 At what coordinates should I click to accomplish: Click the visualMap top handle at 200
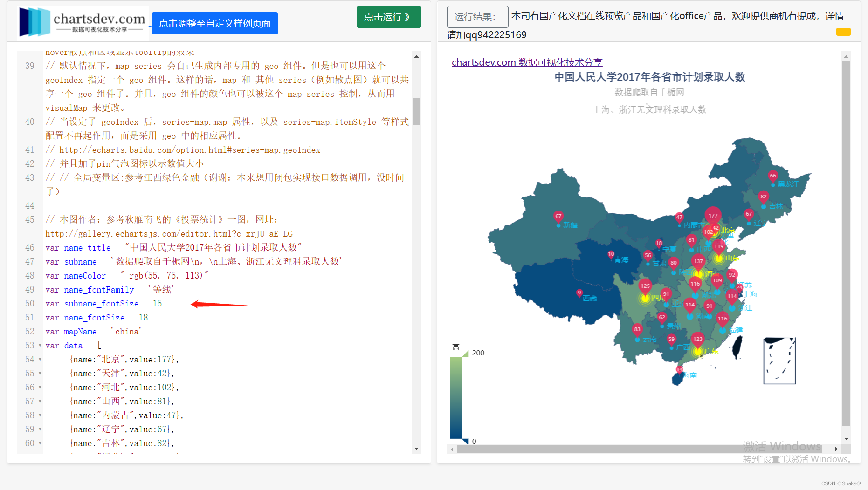[465, 354]
